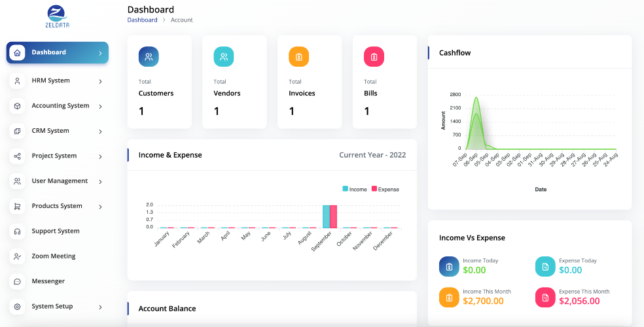644x327 pixels.
Task: Expand the CRM System chevron
Action: pyautogui.click(x=100, y=131)
